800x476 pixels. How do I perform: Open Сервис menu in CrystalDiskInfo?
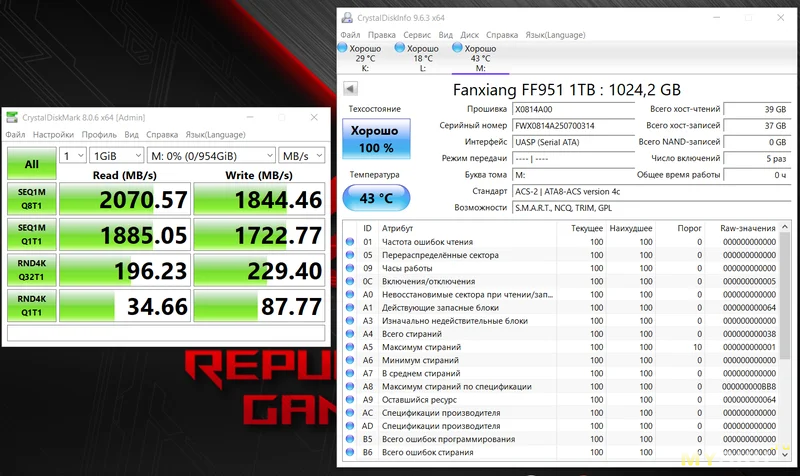click(x=417, y=35)
